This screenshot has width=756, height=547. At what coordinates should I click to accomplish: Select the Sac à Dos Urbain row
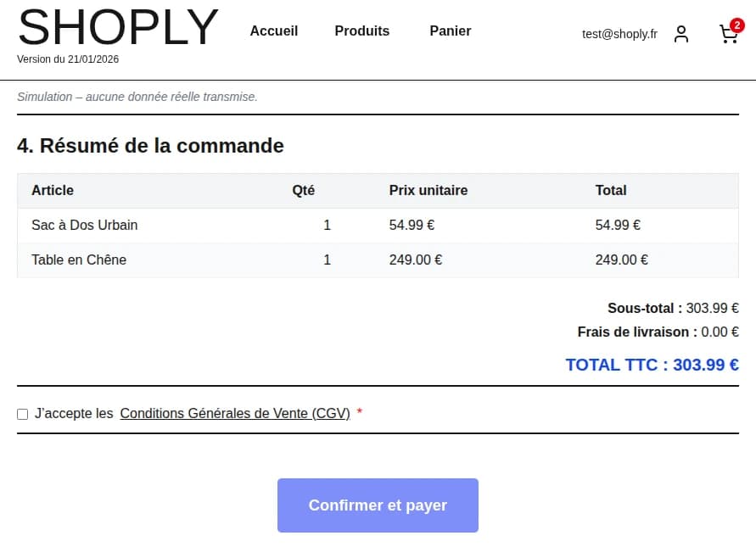tap(84, 226)
